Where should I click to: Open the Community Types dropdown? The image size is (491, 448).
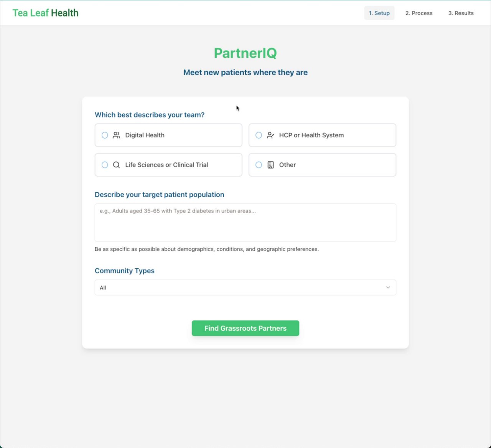click(x=245, y=288)
